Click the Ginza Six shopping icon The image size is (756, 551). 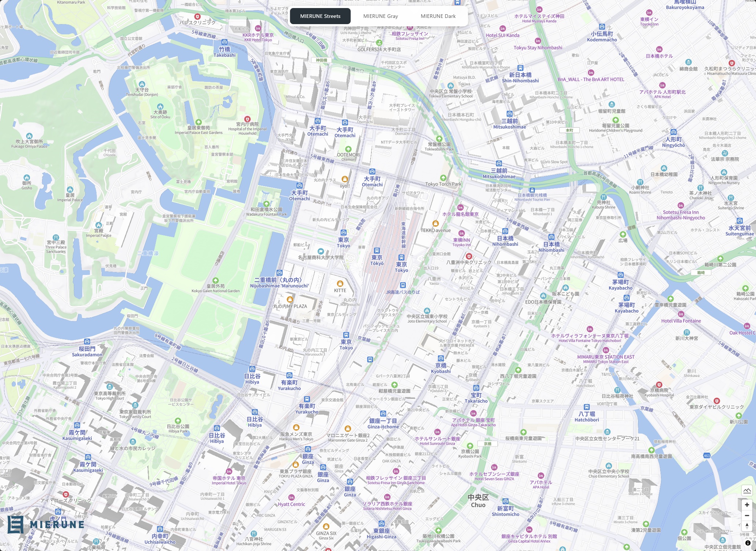[x=326, y=527]
